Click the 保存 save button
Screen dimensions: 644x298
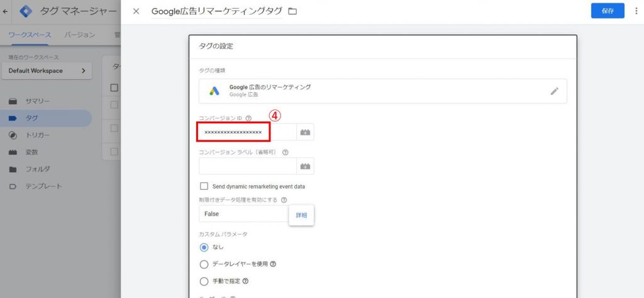point(608,11)
